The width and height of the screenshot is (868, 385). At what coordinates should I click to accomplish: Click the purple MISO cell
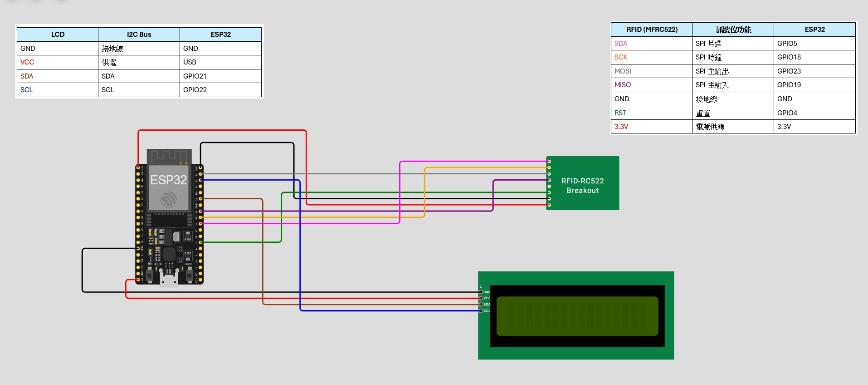pyautogui.click(x=652, y=85)
